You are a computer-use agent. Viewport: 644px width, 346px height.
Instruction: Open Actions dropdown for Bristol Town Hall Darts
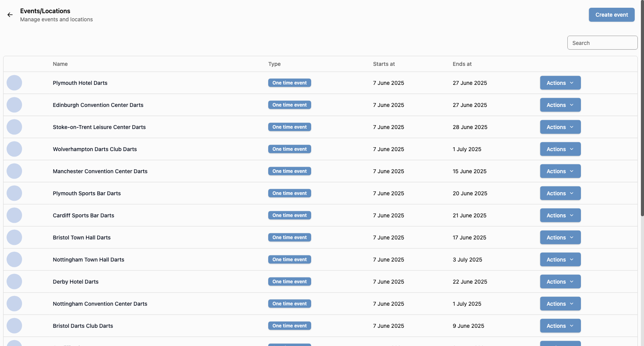tap(560, 238)
